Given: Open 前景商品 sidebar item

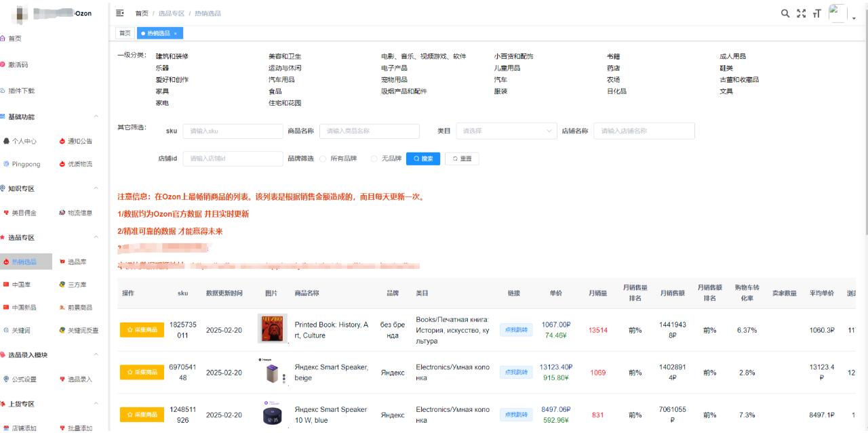Looking at the screenshot, I should [80, 308].
